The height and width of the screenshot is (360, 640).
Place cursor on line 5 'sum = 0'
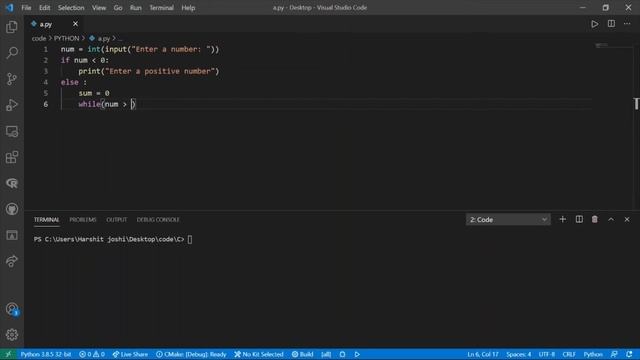pyautogui.click(x=94, y=93)
